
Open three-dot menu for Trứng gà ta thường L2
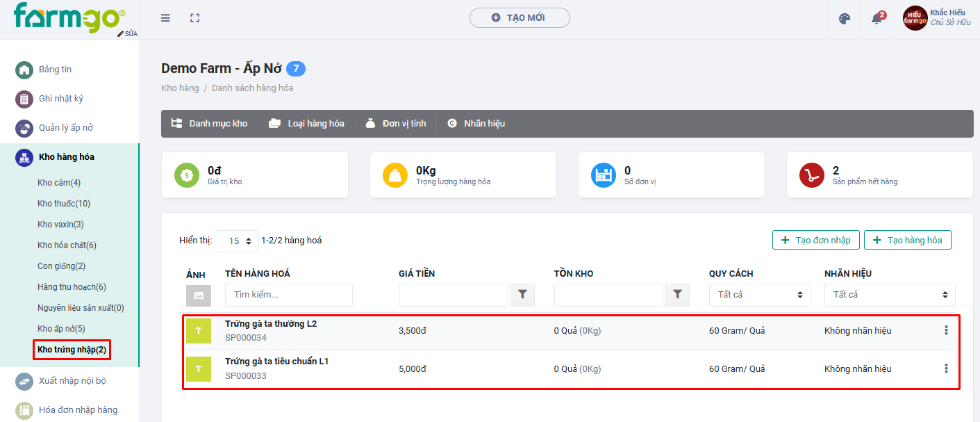[x=946, y=330]
